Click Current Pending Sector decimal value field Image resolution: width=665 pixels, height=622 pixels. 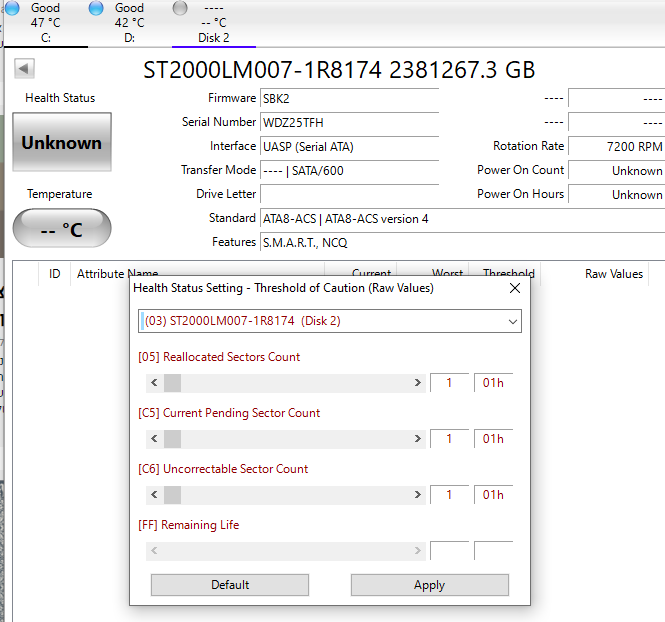pos(450,439)
